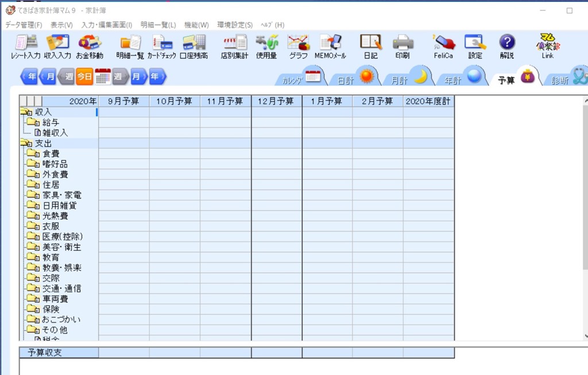Open MEMOメール tool
588x375 pixels.
(330, 47)
